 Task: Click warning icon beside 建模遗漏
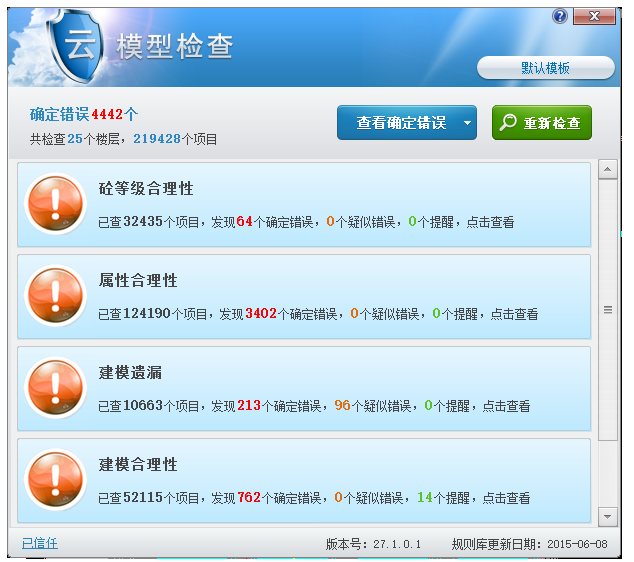55,388
